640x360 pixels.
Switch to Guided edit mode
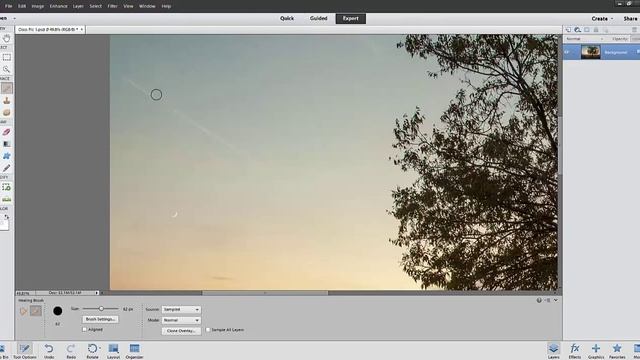(x=318, y=18)
